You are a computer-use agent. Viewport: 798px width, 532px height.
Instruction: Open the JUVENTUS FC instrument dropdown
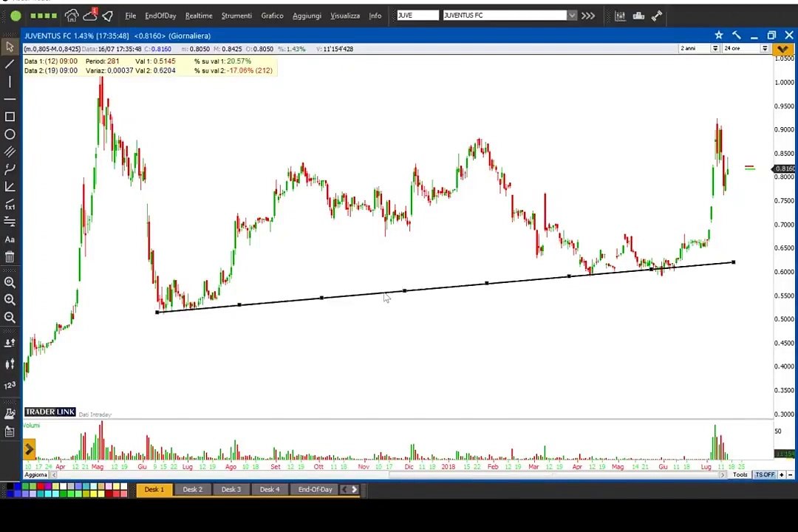click(x=572, y=16)
